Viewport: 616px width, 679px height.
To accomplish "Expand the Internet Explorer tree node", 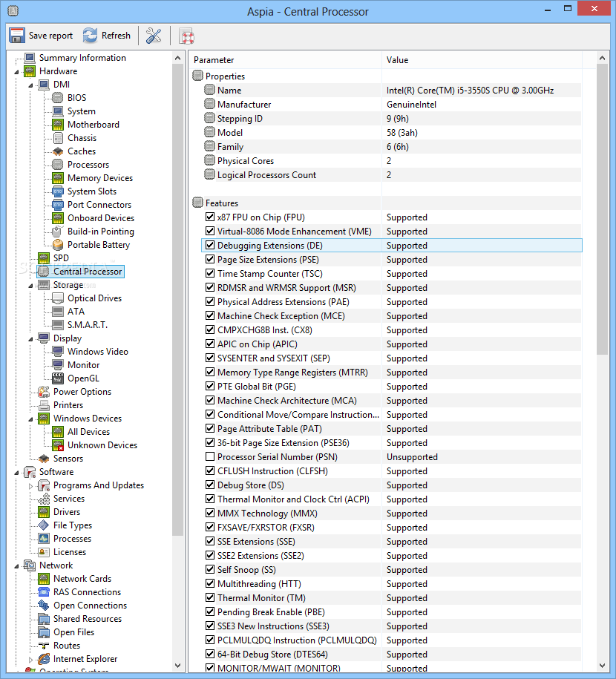I will pyautogui.click(x=30, y=660).
